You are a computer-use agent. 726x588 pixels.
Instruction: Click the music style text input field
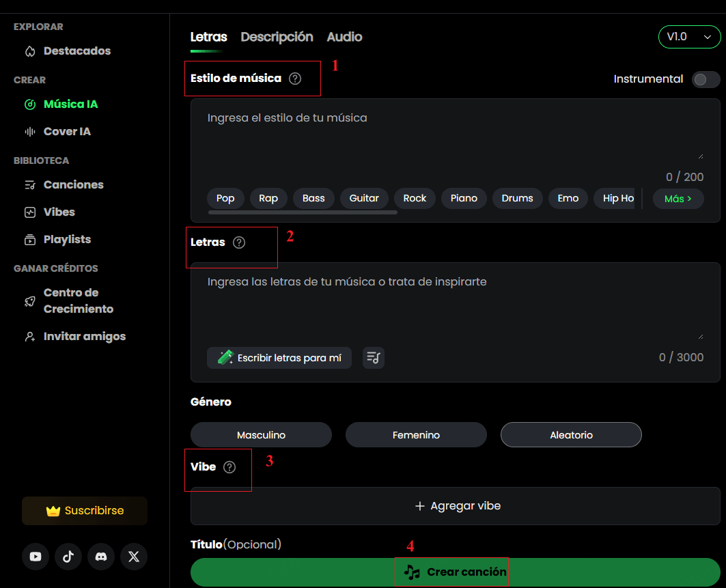454,133
